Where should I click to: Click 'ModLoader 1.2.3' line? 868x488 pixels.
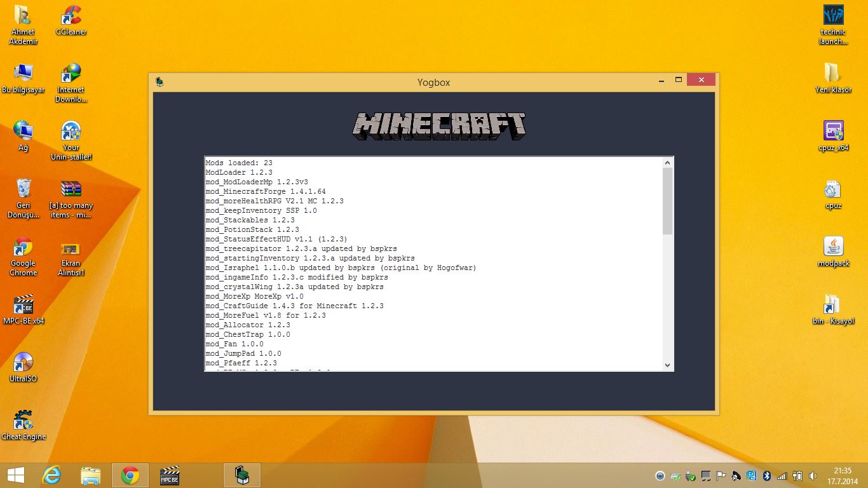(x=239, y=172)
